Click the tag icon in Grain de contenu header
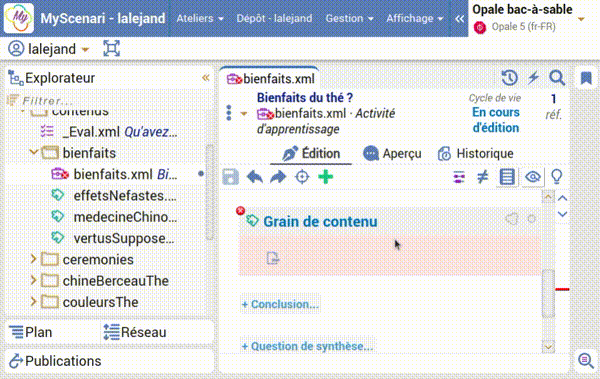600x379 pixels. (512, 219)
